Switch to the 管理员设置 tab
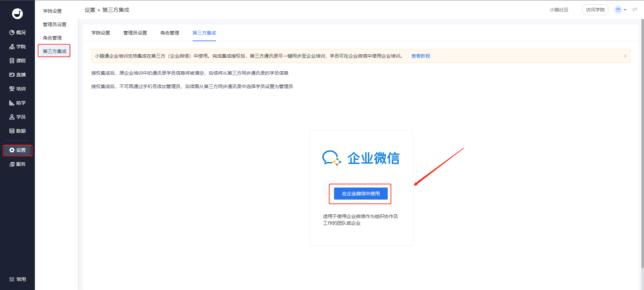This screenshot has height=290, width=644. point(135,33)
